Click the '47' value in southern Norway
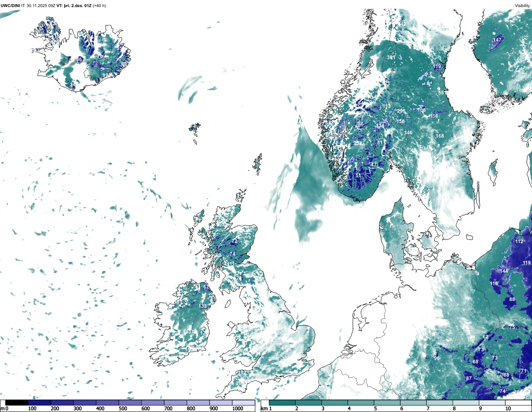This screenshot has width=532, height=412. click(374, 165)
